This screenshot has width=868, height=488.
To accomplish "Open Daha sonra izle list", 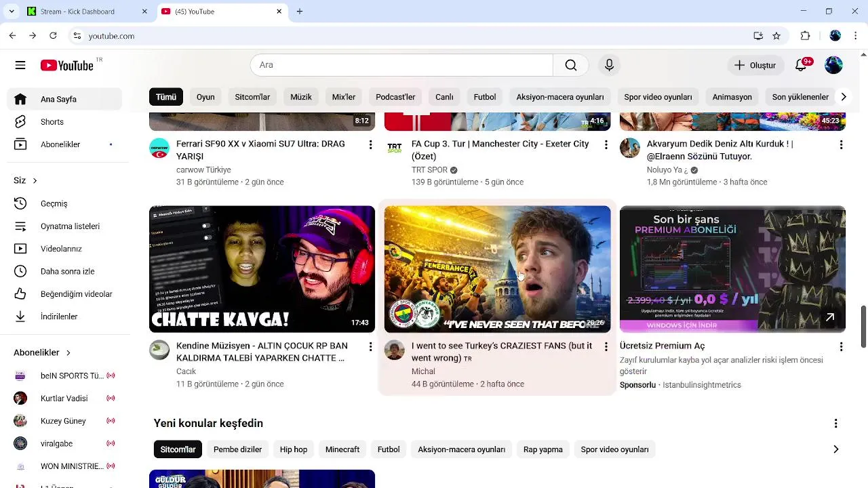I will pyautogui.click(x=64, y=271).
